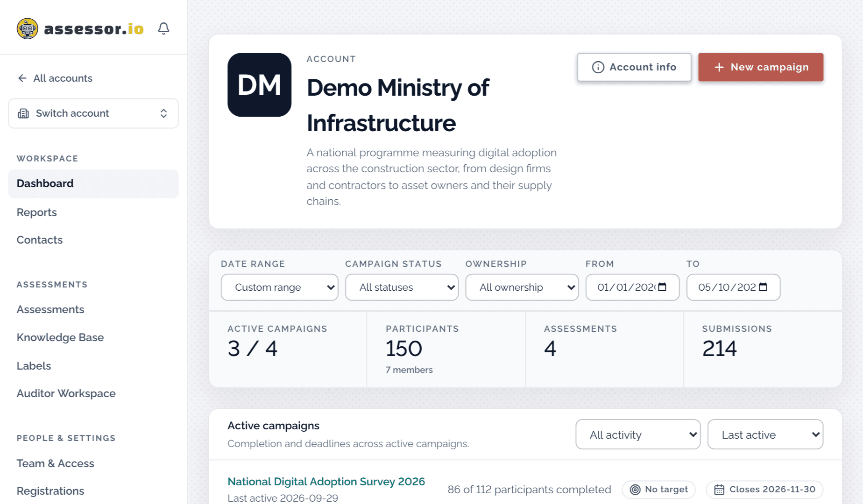Navigate to Knowledge Base
The width and height of the screenshot is (863, 504).
[x=60, y=337]
